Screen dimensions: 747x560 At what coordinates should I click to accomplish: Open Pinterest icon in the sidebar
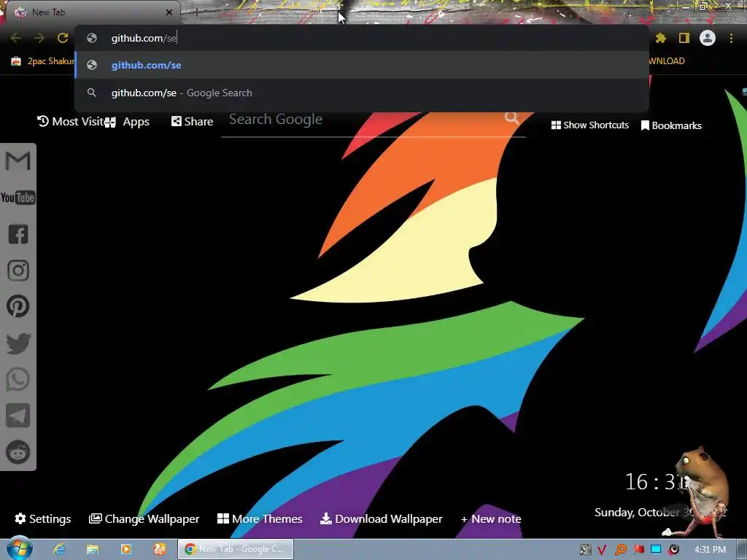tap(18, 306)
